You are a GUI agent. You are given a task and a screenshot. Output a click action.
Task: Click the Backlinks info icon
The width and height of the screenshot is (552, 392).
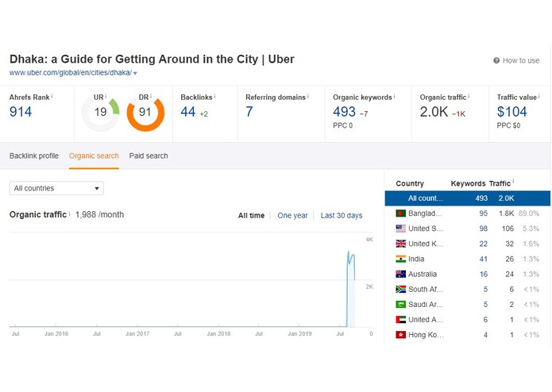tap(214, 96)
